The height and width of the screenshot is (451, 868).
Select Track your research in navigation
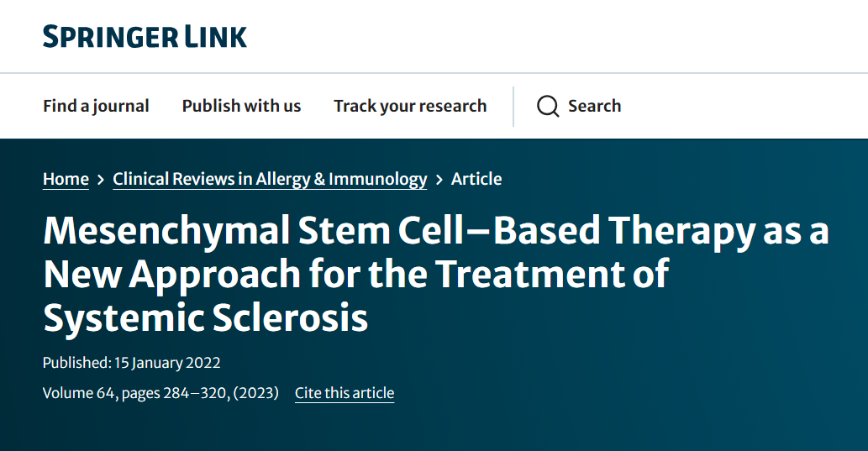410,106
